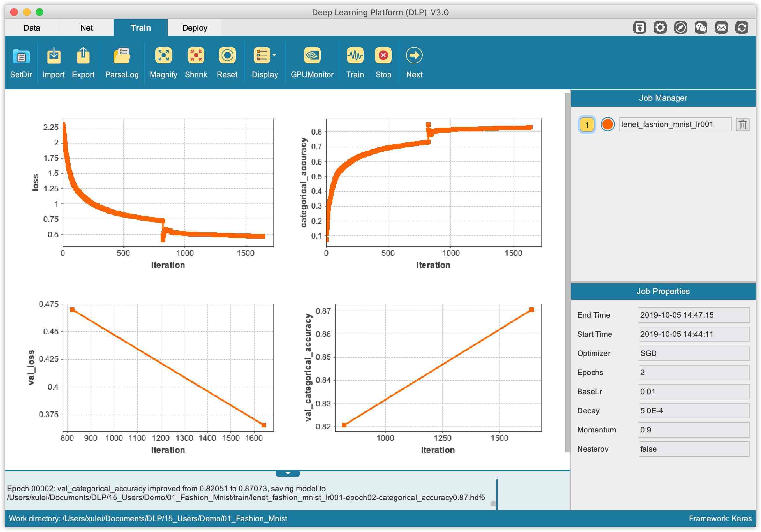Click the orange job color circle
Viewport: 761px width, 532px height.
(x=607, y=125)
